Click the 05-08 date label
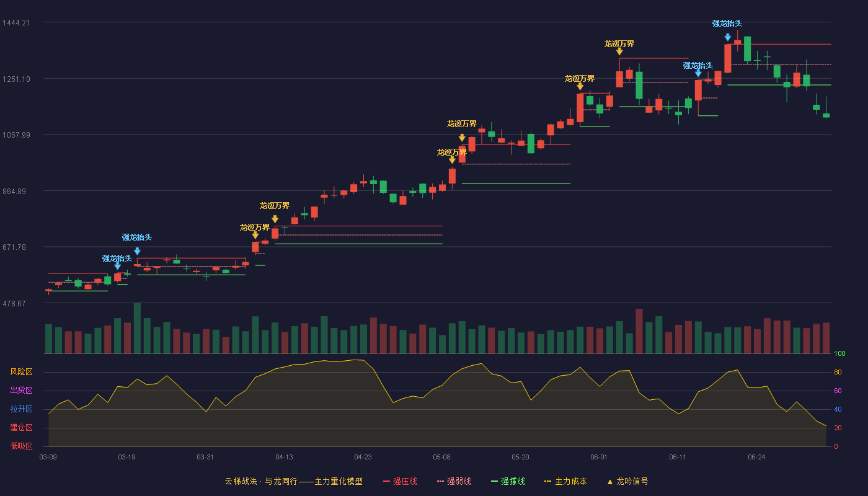Viewport: 868px width, 496px height. (x=441, y=457)
